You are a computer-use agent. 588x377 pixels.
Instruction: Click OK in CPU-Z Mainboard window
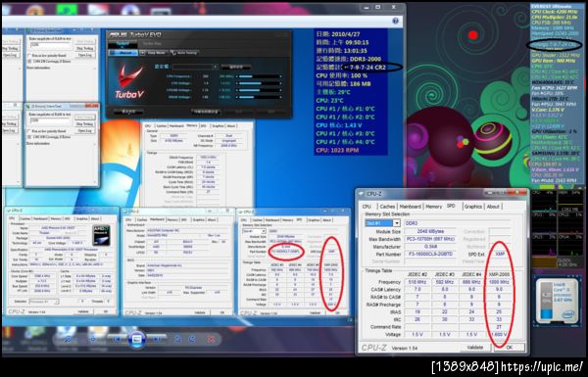(x=222, y=312)
